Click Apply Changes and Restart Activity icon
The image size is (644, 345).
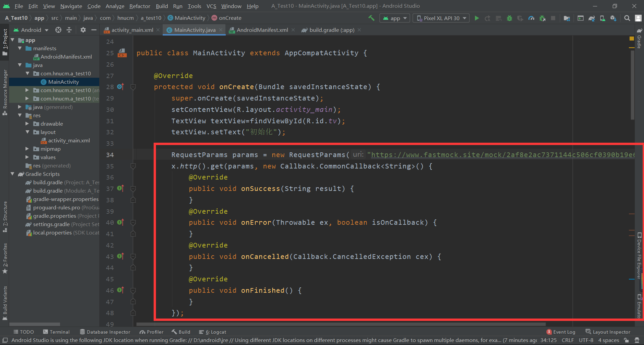click(488, 18)
